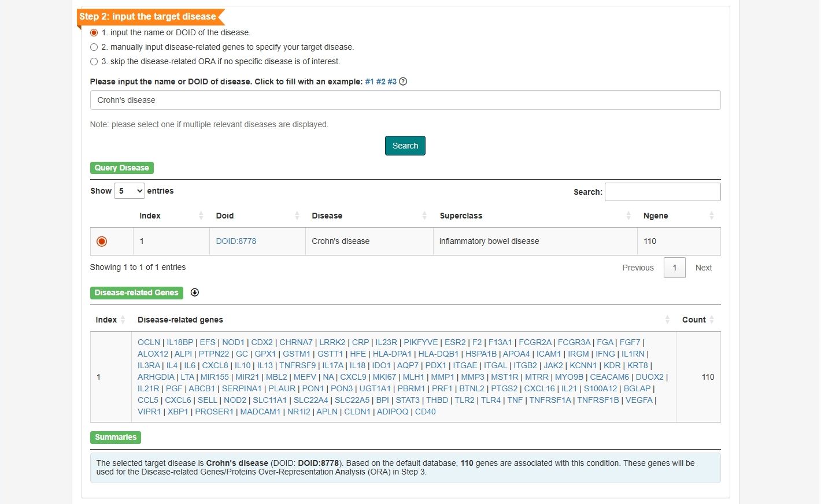Screen dimensions: 821x504
Task: Select option 2 manually input disease-related genes
Action: [94, 47]
